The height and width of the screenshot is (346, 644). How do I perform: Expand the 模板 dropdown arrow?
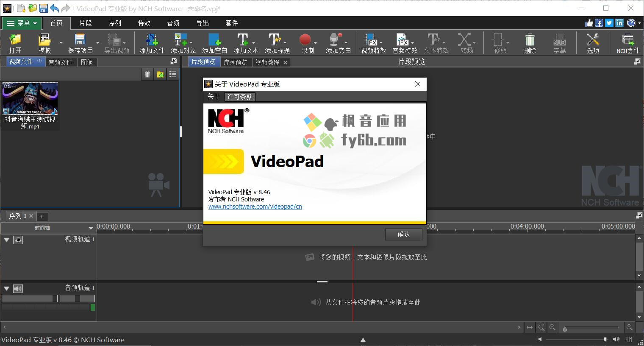click(61, 42)
